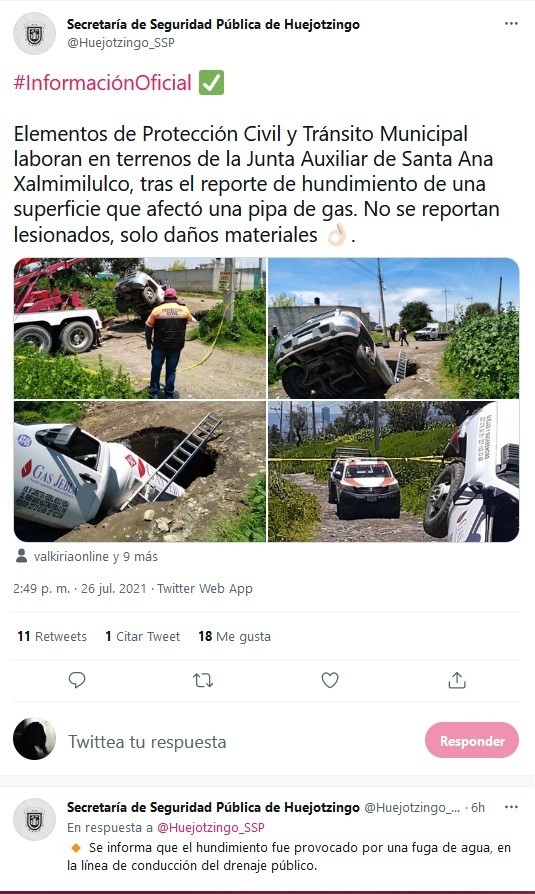535x894 pixels.
Task: Expand the three-dot menu on reply tweet
Action: pos(511,807)
